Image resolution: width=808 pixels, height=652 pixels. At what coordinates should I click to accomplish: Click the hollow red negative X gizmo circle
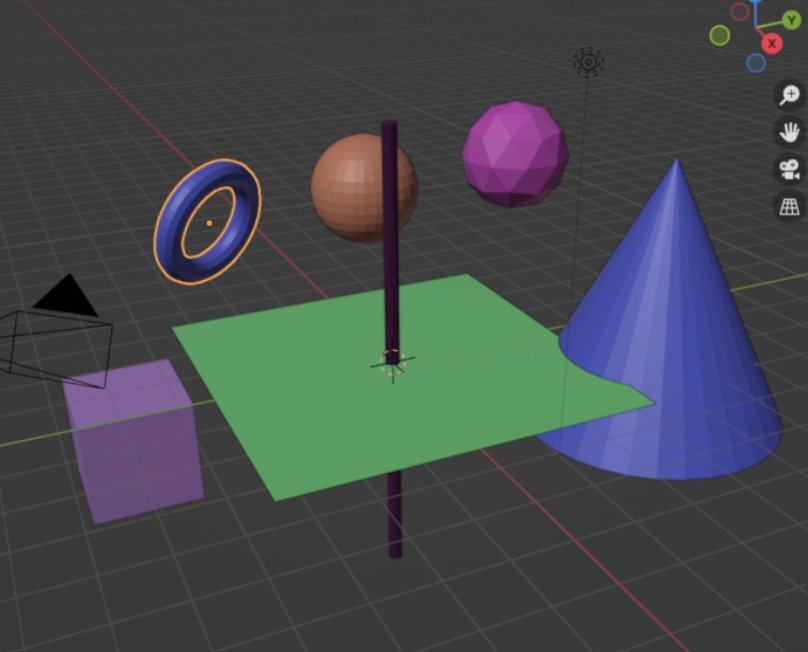point(740,12)
